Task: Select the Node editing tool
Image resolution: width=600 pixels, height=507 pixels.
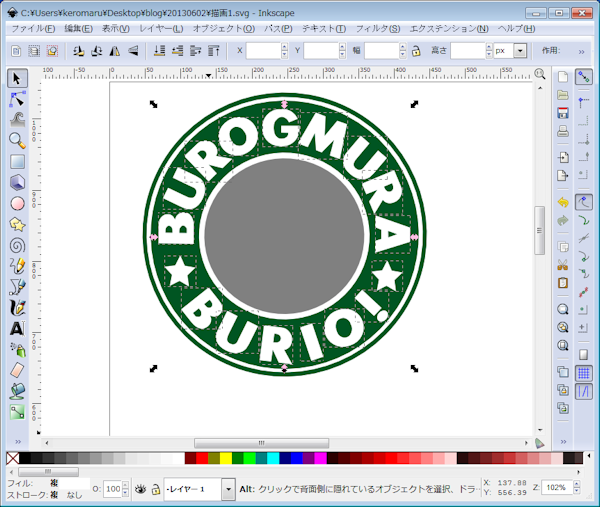Action: [x=17, y=99]
